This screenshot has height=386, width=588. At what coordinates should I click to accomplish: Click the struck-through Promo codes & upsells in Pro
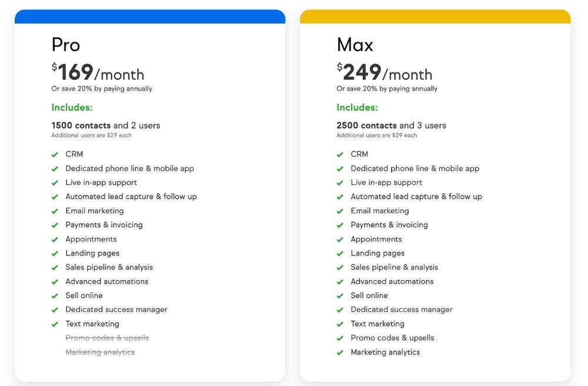107,338
